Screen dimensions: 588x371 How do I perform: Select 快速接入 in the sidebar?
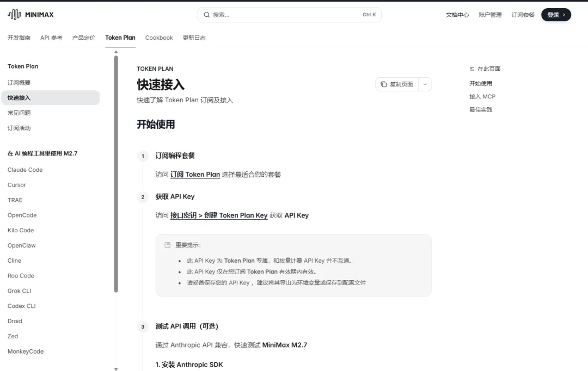[51, 97]
